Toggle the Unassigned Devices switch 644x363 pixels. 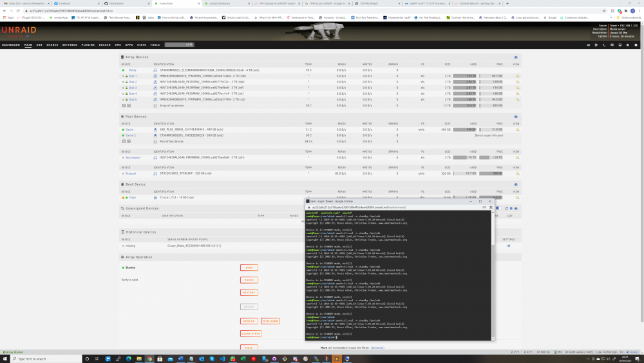tap(498, 208)
